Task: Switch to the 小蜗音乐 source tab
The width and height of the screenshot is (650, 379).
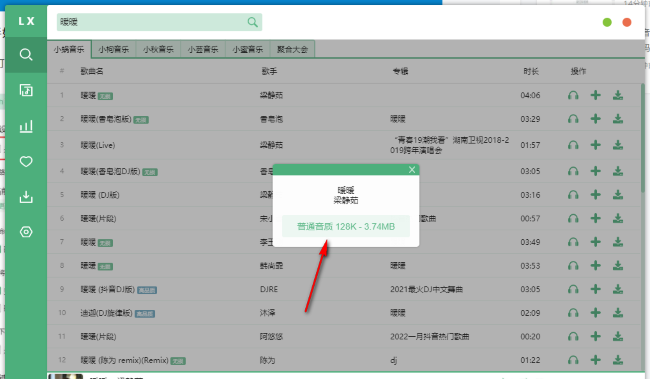Action: click(x=69, y=49)
